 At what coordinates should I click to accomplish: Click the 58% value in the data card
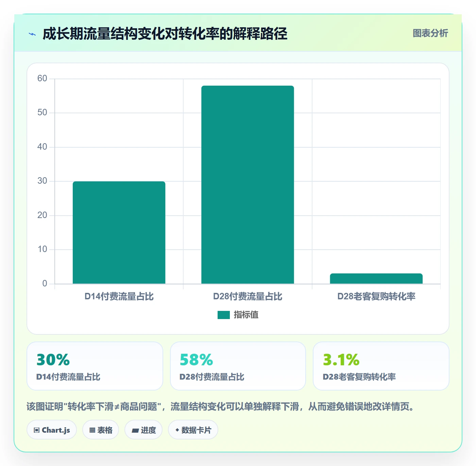click(x=196, y=360)
